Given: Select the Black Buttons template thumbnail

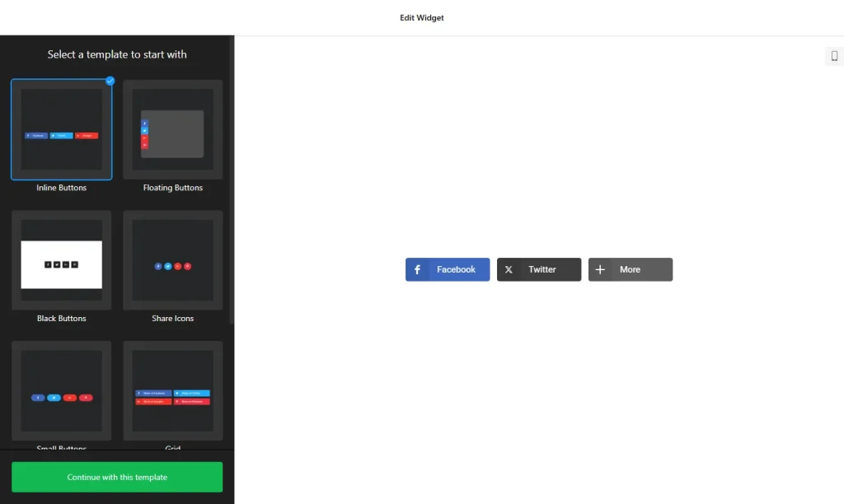Looking at the screenshot, I should tap(61, 260).
